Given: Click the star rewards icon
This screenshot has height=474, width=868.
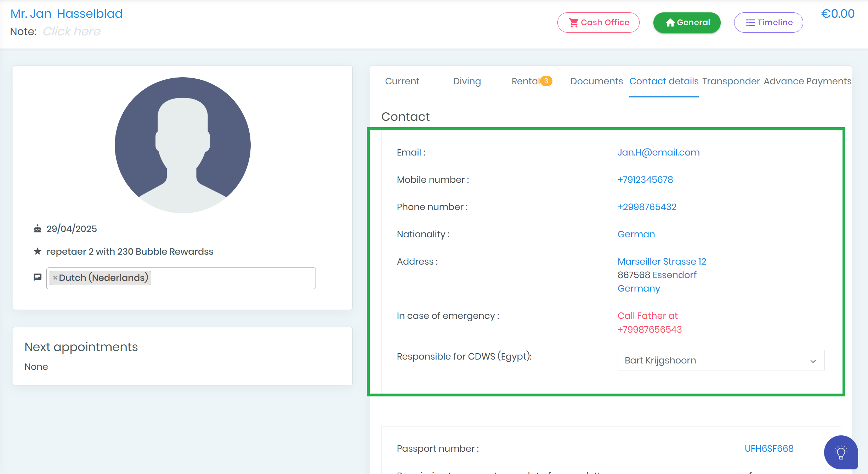Looking at the screenshot, I should [38, 252].
